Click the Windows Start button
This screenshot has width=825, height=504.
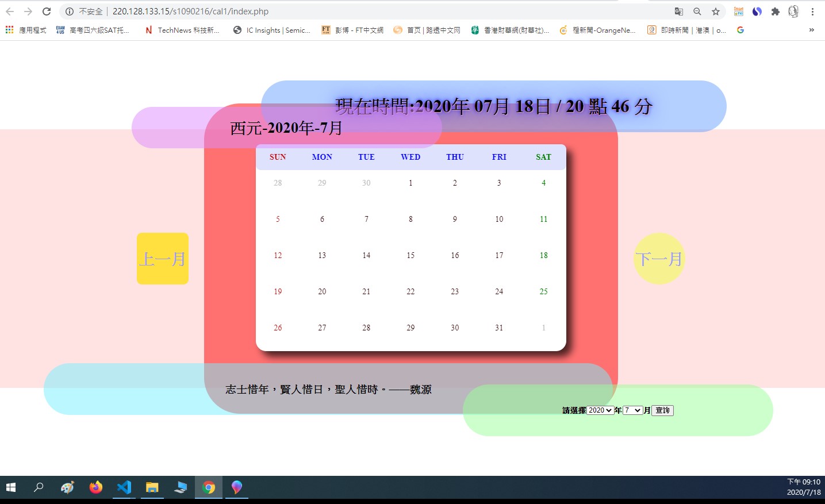11,487
